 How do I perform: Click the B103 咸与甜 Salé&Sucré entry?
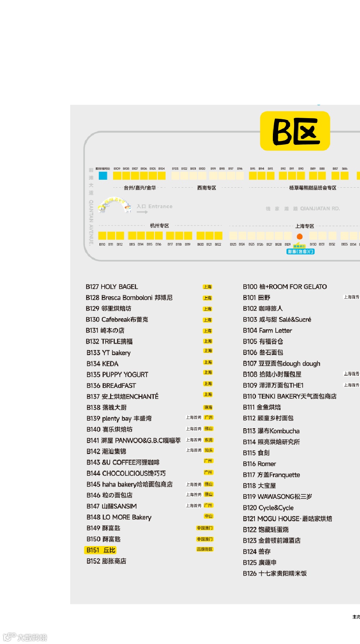pyautogui.click(x=277, y=319)
